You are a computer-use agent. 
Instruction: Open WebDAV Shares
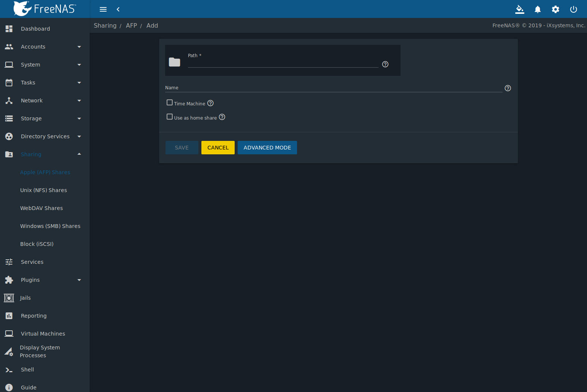tap(41, 208)
